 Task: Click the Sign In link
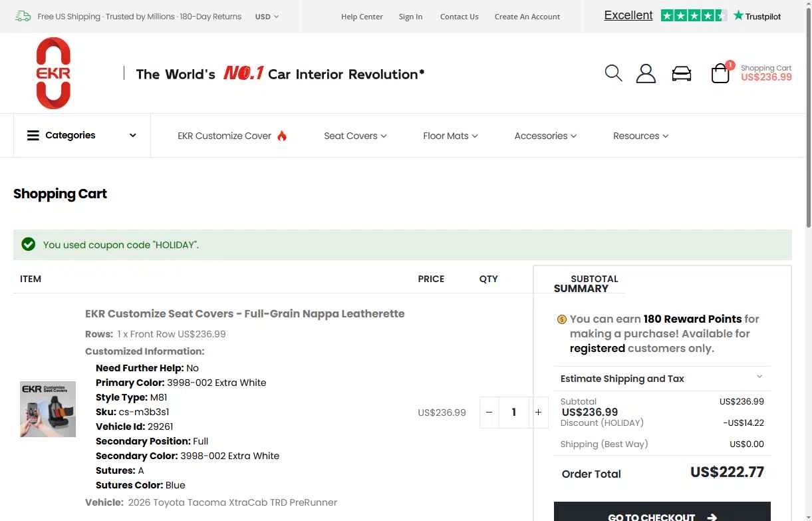[x=410, y=17]
